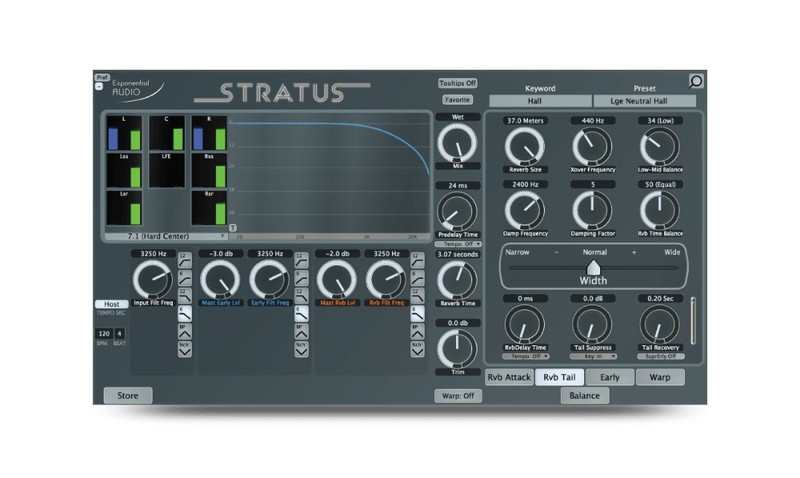The image size is (800, 478).
Task: Open the Preset selector showing Lge Neutral Hall
Action: [644, 101]
